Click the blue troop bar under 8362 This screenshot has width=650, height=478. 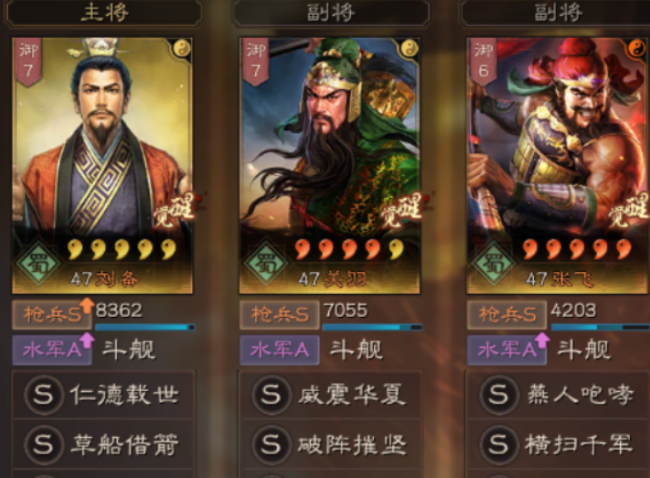(x=145, y=327)
